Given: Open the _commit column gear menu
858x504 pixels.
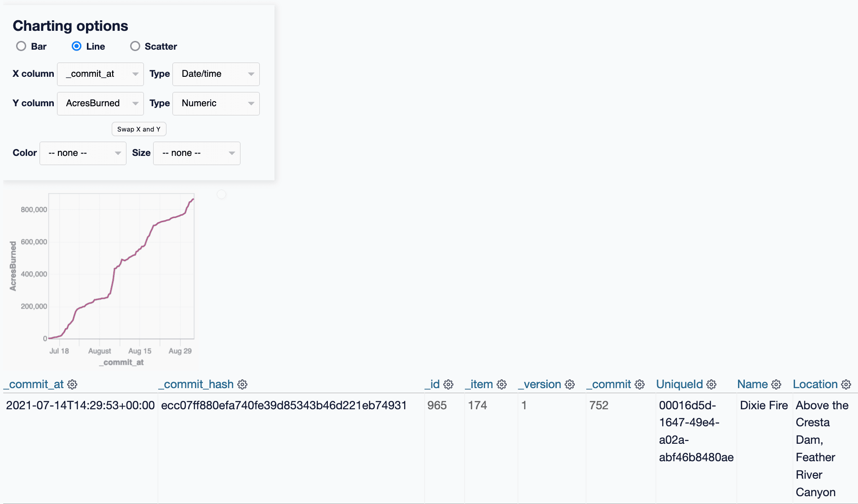Looking at the screenshot, I should (640, 384).
